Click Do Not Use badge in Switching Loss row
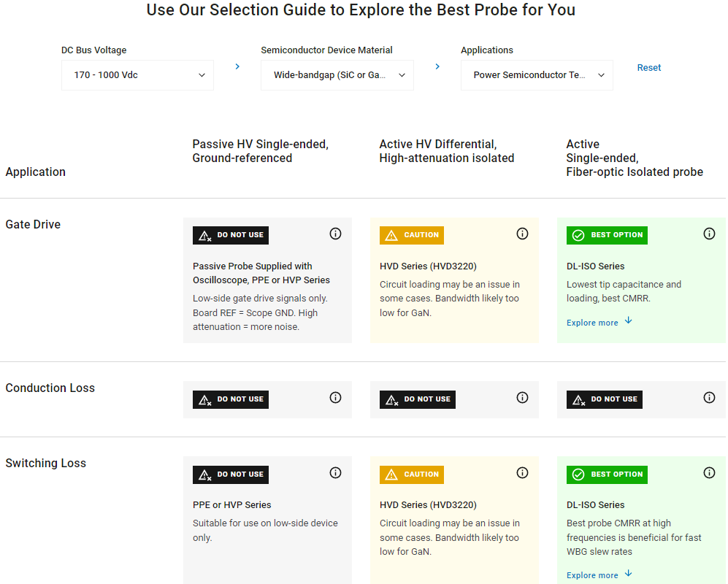The height and width of the screenshot is (584, 728). pos(231,474)
